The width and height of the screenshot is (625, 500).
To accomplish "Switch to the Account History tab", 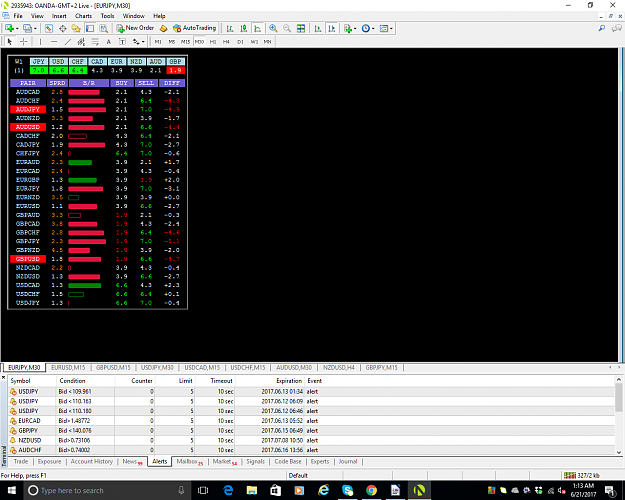I will [x=92, y=461].
